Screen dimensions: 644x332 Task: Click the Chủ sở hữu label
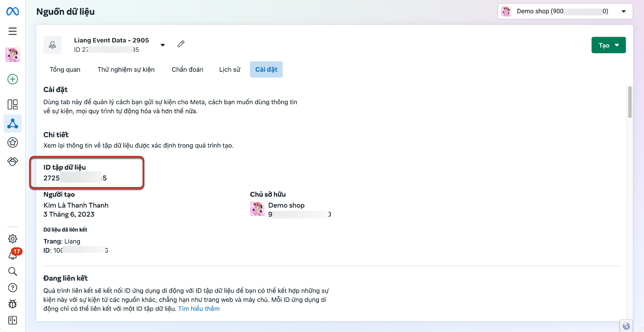click(x=268, y=194)
